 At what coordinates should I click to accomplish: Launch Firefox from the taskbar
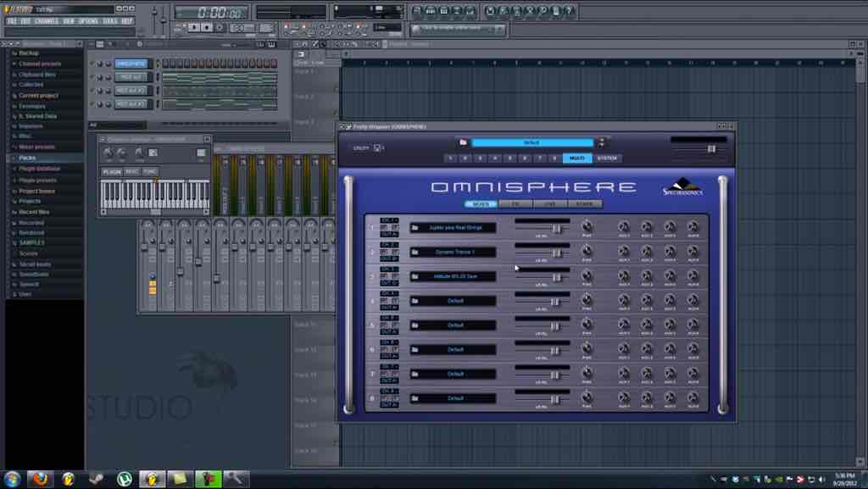[x=40, y=479]
